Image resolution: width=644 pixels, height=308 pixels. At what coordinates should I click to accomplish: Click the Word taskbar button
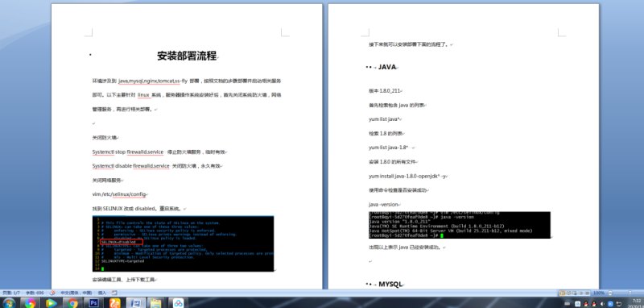coord(136,303)
